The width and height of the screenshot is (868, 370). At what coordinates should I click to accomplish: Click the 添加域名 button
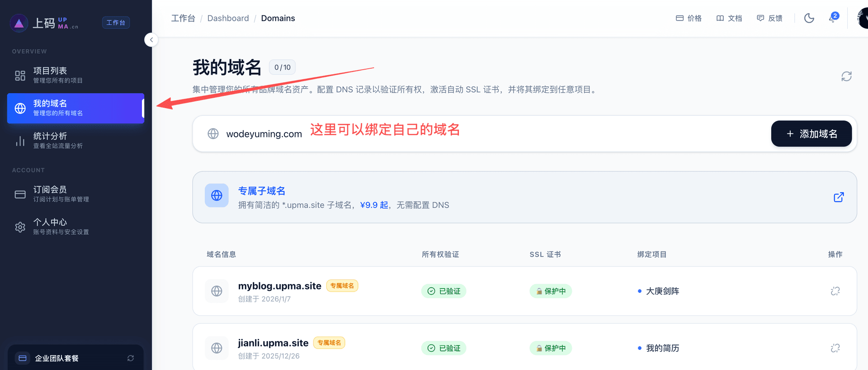coord(811,134)
